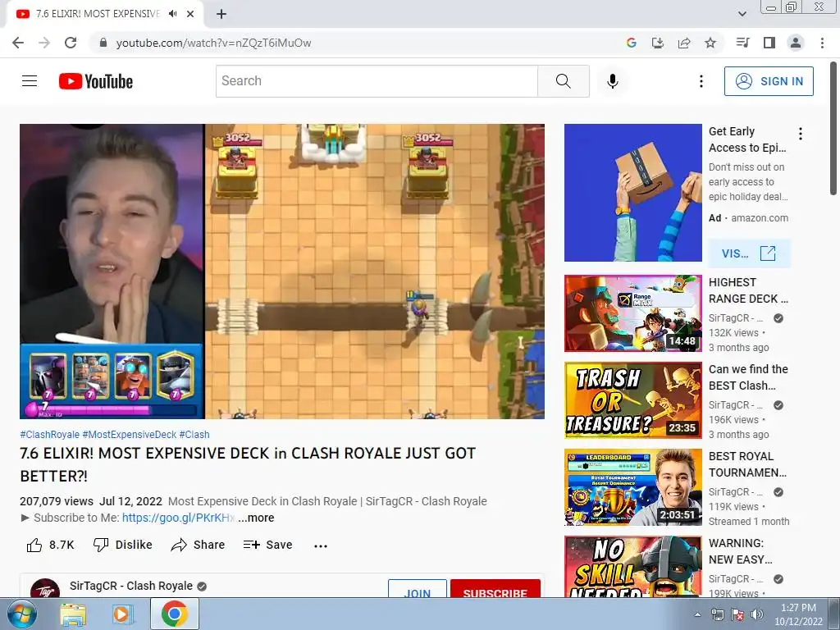The width and height of the screenshot is (840, 630).
Task: Share this page from address bar
Action: (683, 43)
